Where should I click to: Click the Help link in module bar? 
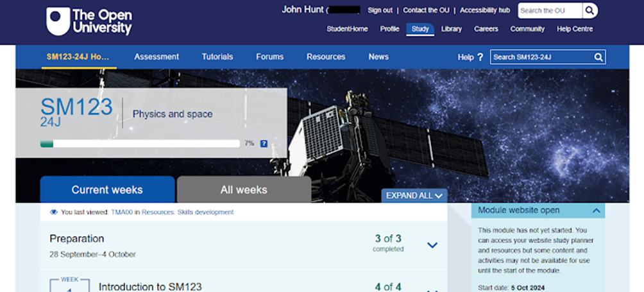click(x=466, y=57)
